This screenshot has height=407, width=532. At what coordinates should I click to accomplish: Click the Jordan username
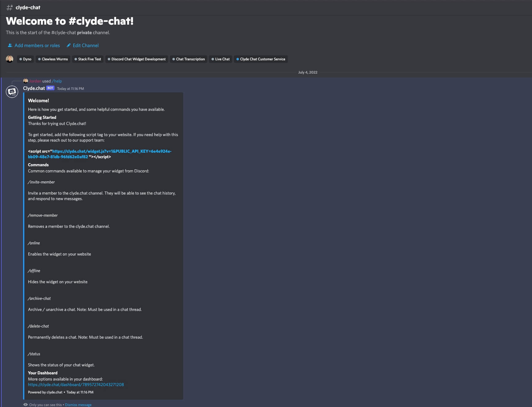[35, 81]
